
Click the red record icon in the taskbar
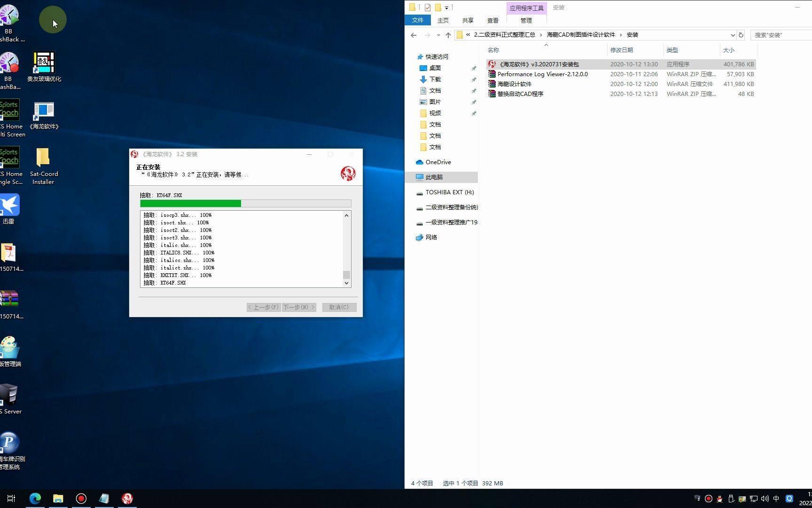81,499
